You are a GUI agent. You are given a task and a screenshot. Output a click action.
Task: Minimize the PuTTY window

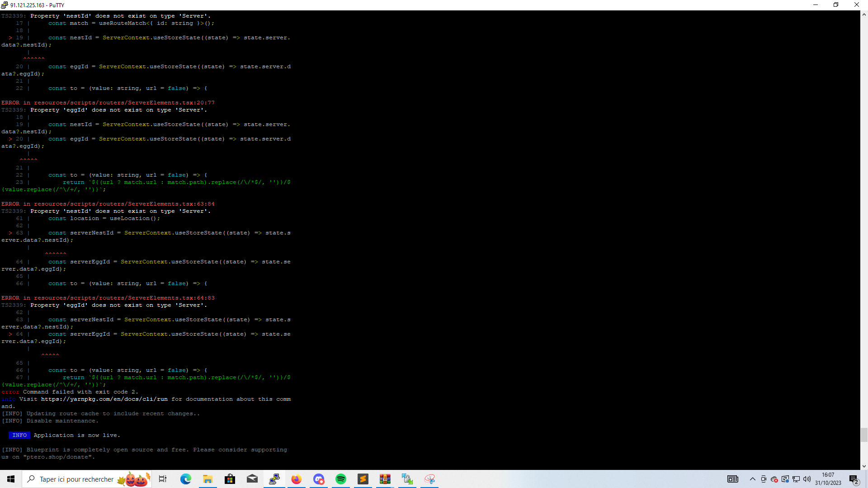pos(816,5)
